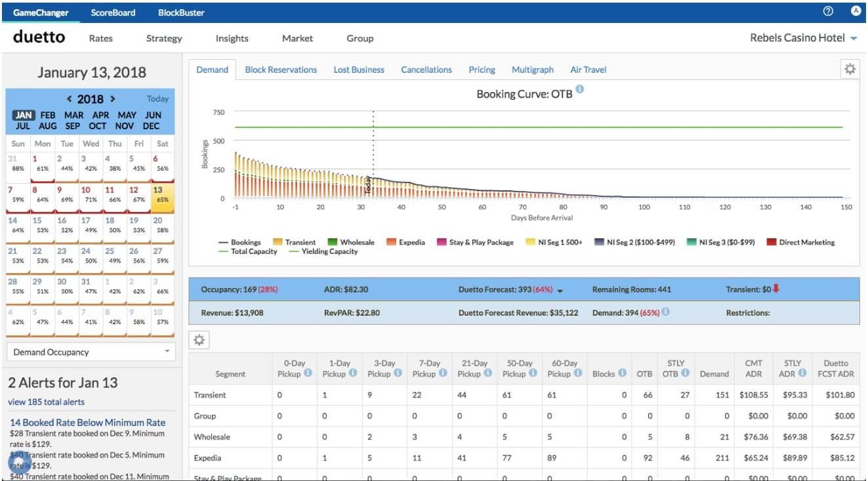Switch to Pricing tab
The image size is (868, 481).
482,70
